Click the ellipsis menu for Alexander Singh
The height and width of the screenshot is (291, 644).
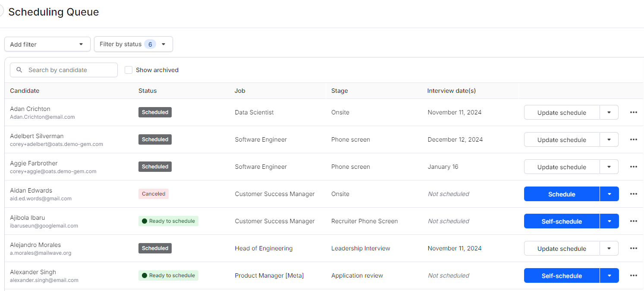coord(633,275)
